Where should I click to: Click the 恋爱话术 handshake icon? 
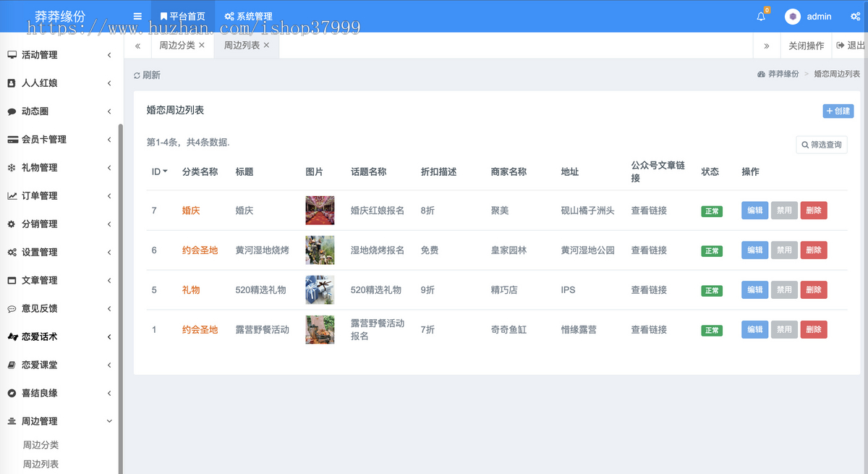click(x=12, y=337)
